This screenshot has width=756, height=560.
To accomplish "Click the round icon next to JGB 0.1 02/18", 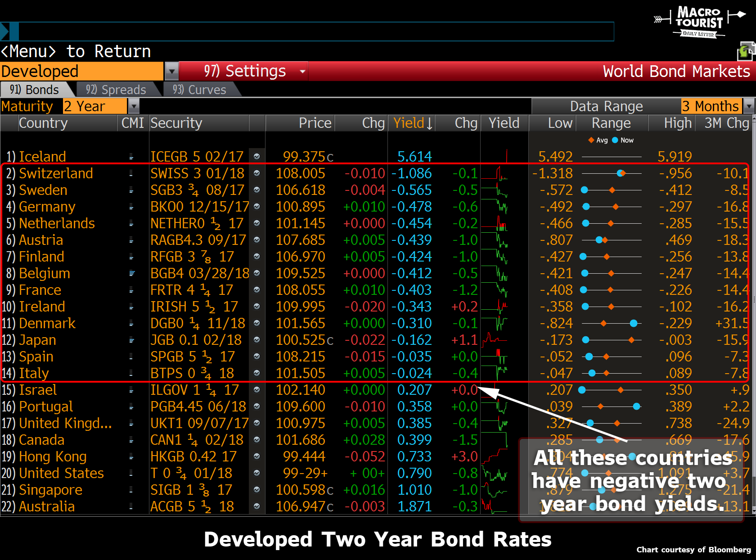I will click(256, 340).
